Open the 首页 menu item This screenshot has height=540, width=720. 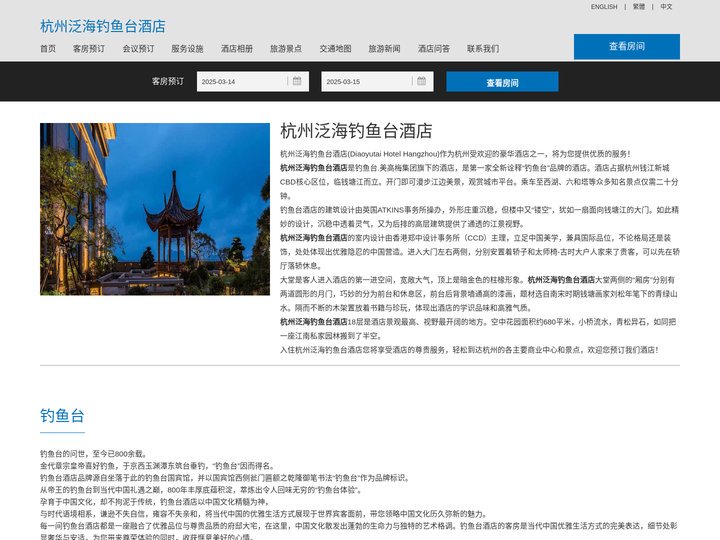[48, 49]
